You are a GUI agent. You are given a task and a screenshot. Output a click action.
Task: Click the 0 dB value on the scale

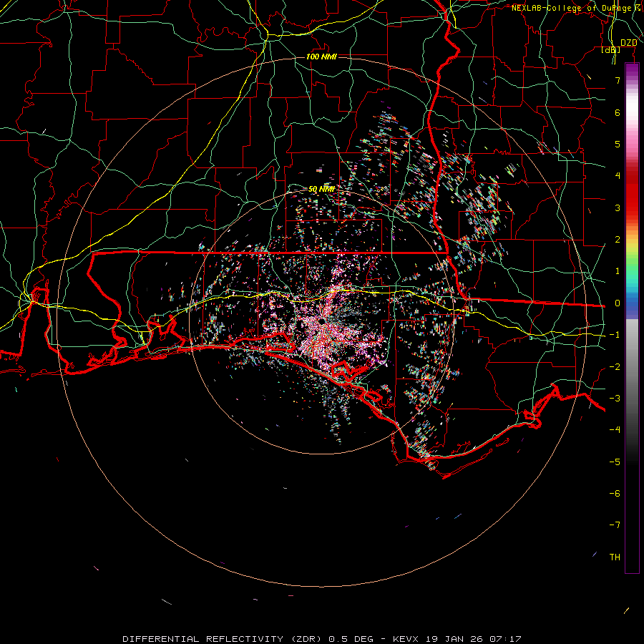coord(618,303)
